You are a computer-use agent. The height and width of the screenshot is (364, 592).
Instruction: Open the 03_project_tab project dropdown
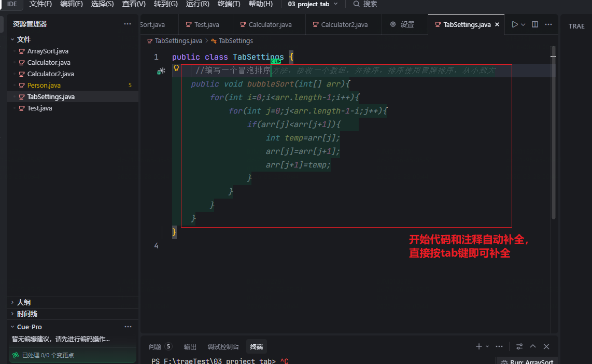[313, 4]
